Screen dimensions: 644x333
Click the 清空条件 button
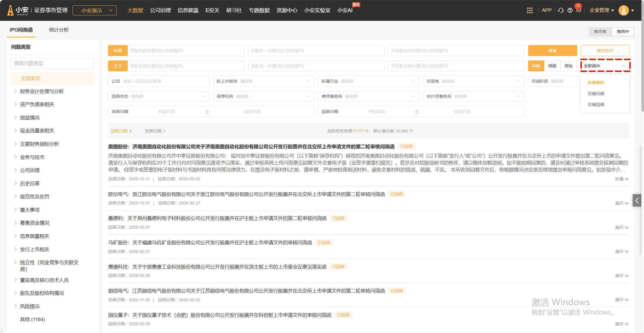point(605,51)
